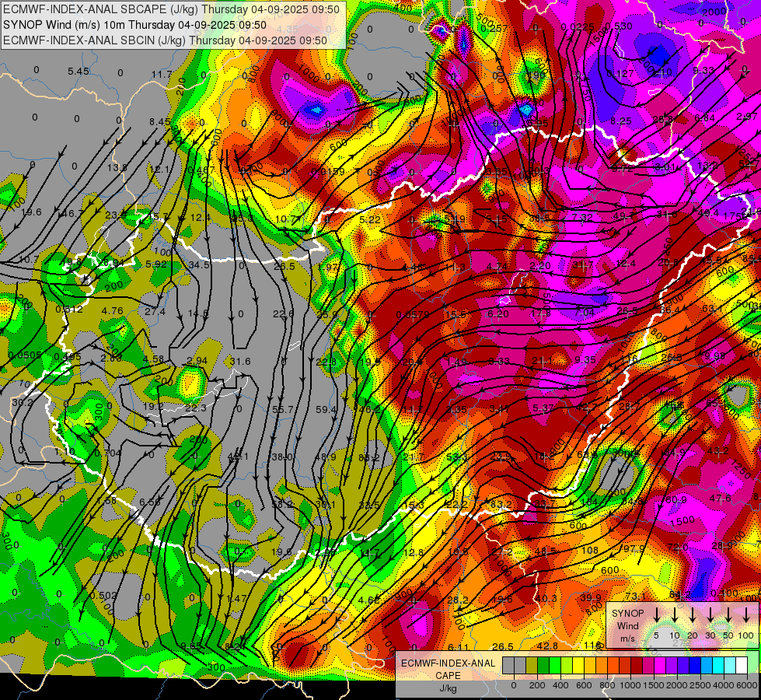Select the cyan 4000 J/kg legend swatch
This screenshot has width=761, height=700.
click(717, 666)
